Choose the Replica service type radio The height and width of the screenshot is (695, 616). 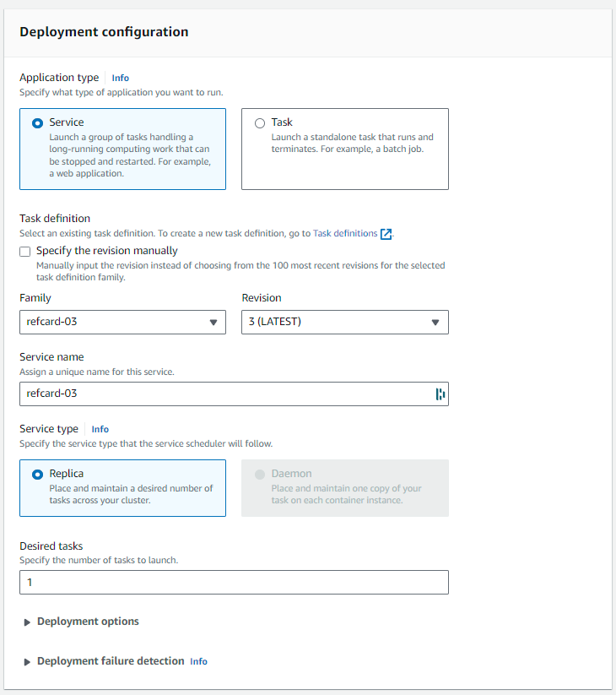[x=37, y=475]
